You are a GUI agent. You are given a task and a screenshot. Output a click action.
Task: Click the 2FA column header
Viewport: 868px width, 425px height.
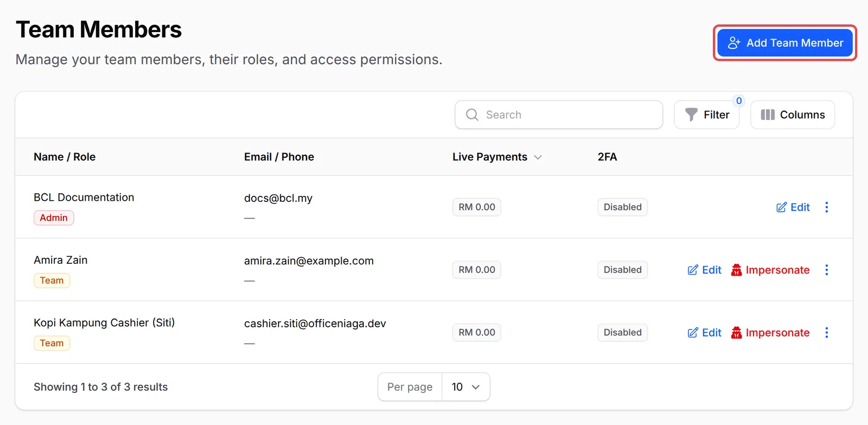607,157
